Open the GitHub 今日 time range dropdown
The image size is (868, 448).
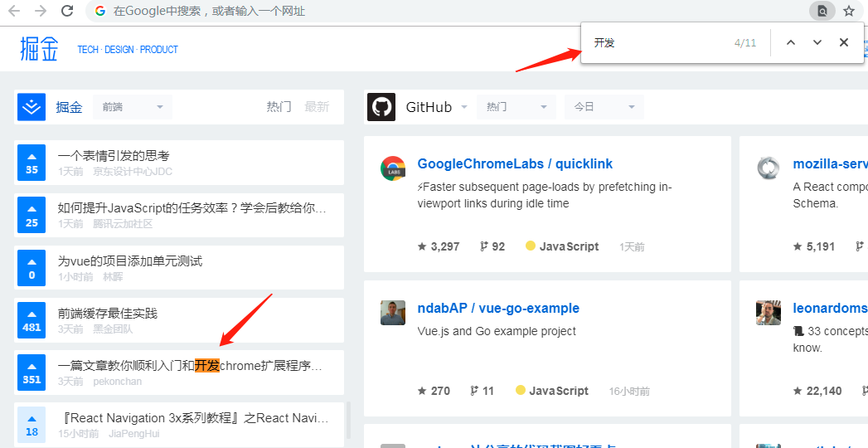coord(604,107)
